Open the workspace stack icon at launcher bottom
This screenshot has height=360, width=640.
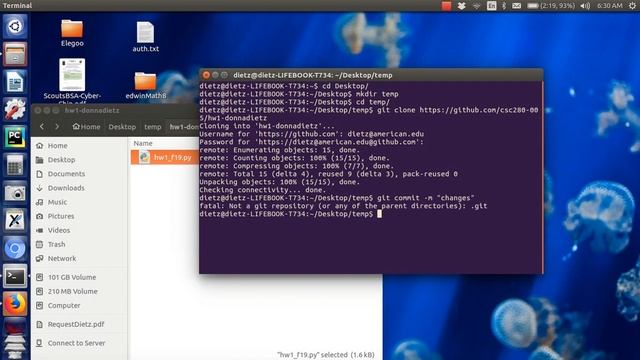click(x=15, y=346)
